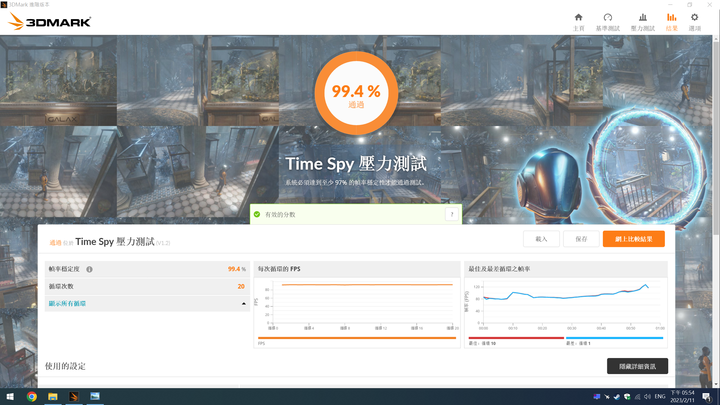Click the info icon beside 幀率穩定度
Image resolution: width=720 pixels, height=405 pixels.
90,270
